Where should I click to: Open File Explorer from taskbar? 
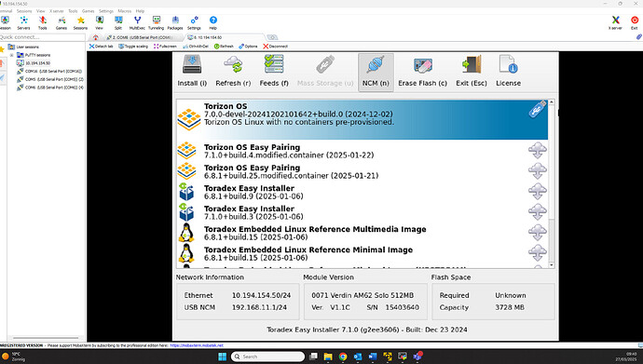328,357
